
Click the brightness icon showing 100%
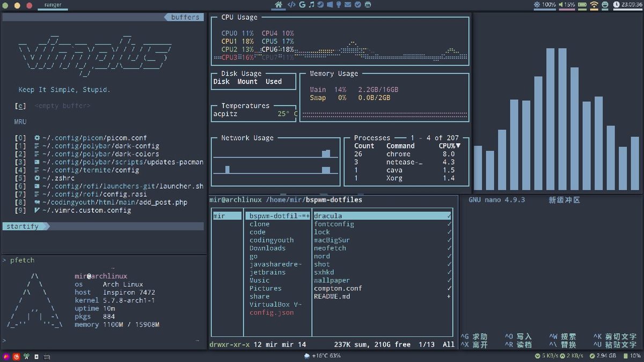click(x=537, y=5)
